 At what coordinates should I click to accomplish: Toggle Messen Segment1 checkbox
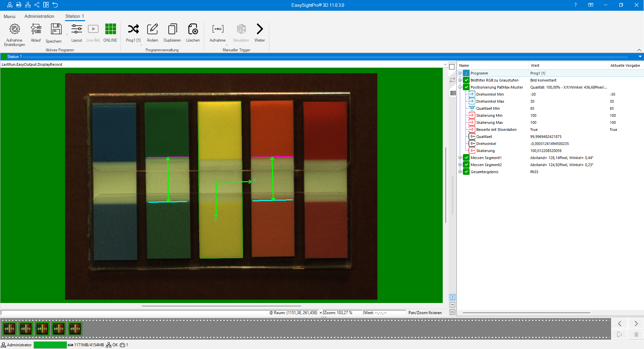tap(466, 158)
